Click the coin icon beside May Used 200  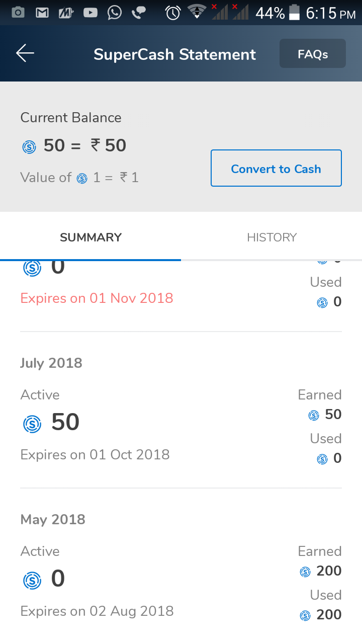coord(305,615)
